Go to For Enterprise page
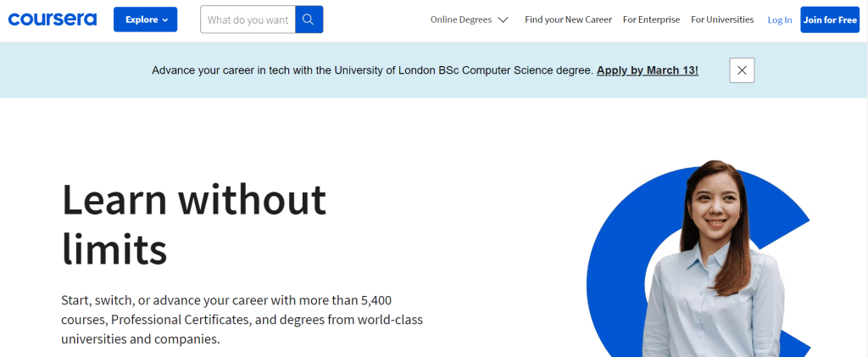This screenshot has height=357, width=868. 651,20
